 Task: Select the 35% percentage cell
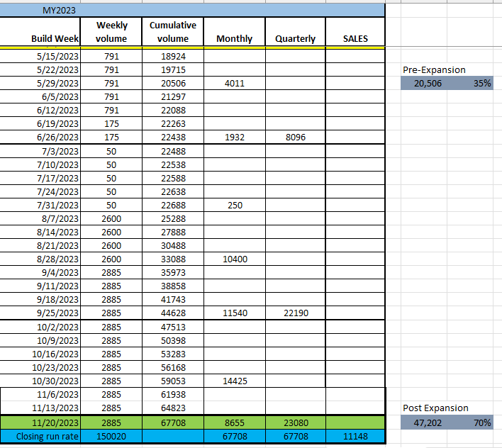coord(481,83)
